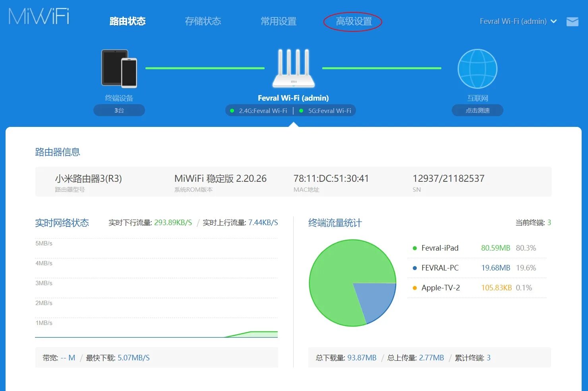Open the mail envelope notifications icon
Image resolution: width=588 pixels, height=391 pixels.
point(572,21)
